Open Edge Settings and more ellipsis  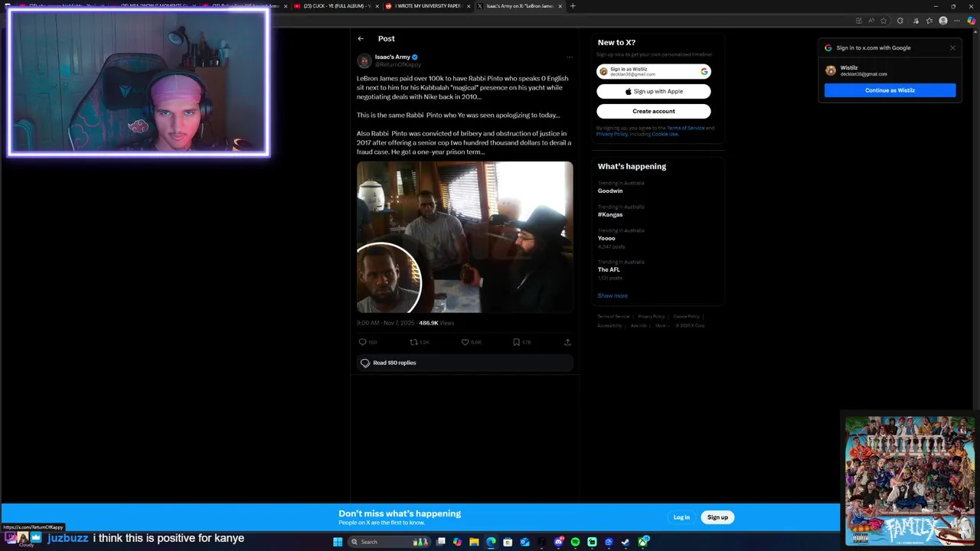(x=957, y=21)
